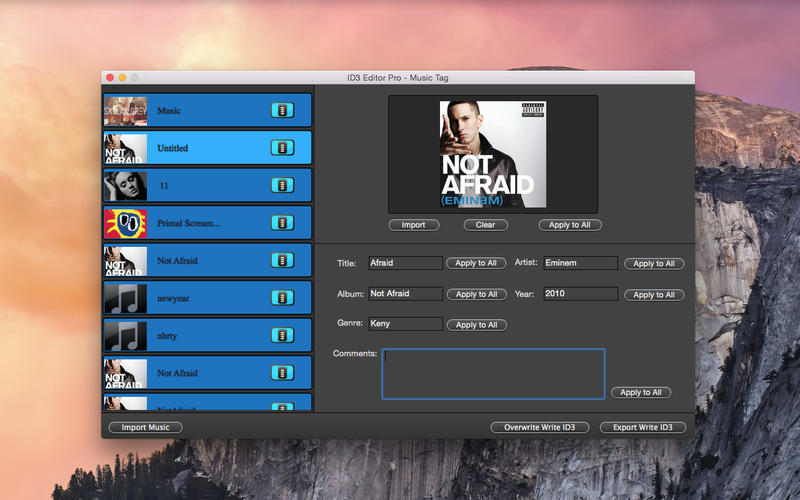Click the list icon on Music row
Image resolution: width=800 pixels, height=500 pixels.
(282, 111)
